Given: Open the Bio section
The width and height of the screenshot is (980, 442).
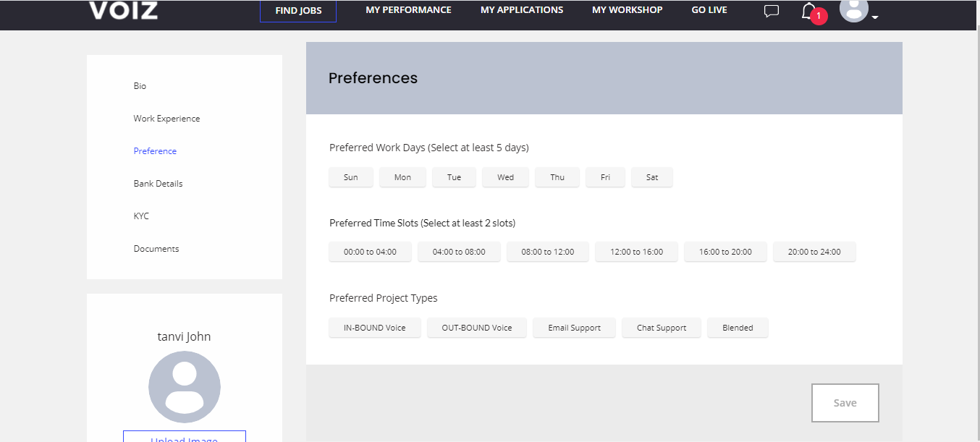Looking at the screenshot, I should click(x=140, y=86).
